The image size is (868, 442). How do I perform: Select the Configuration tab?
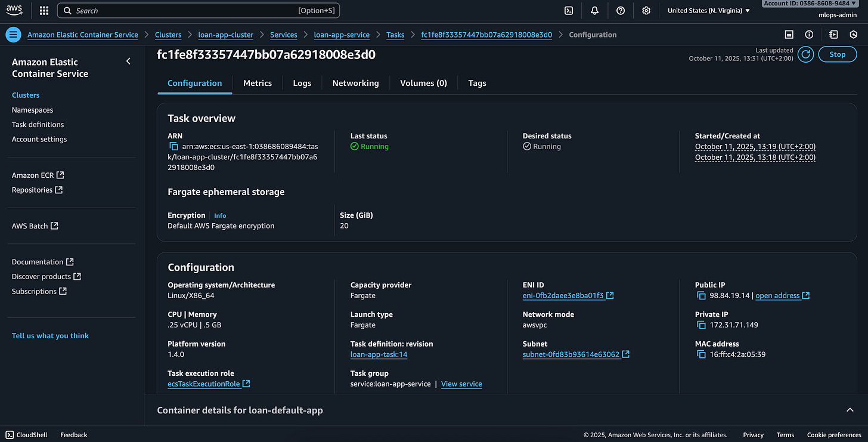(195, 83)
